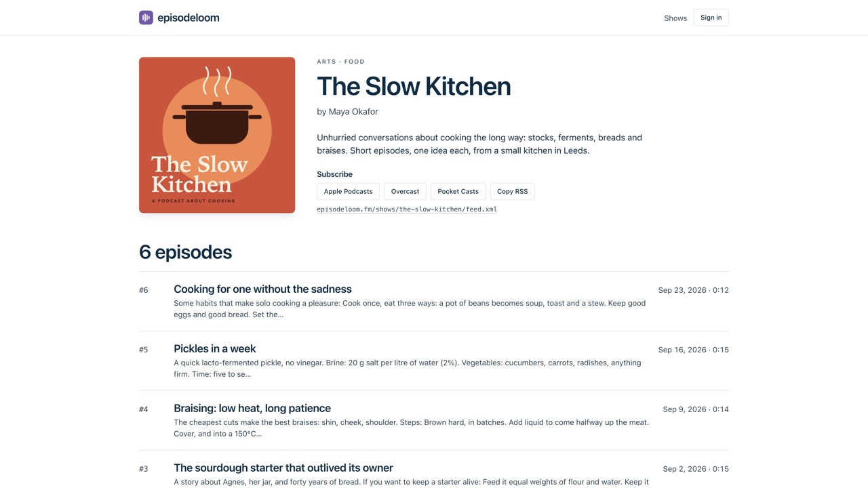Click the Sep 23, 2026 episode date
The height and width of the screenshot is (488, 868).
click(x=682, y=290)
